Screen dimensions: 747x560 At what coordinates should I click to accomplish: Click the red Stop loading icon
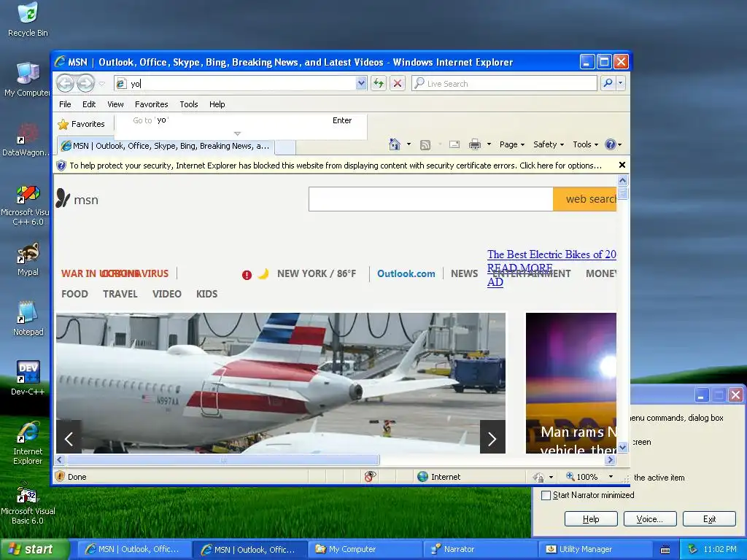[398, 83]
